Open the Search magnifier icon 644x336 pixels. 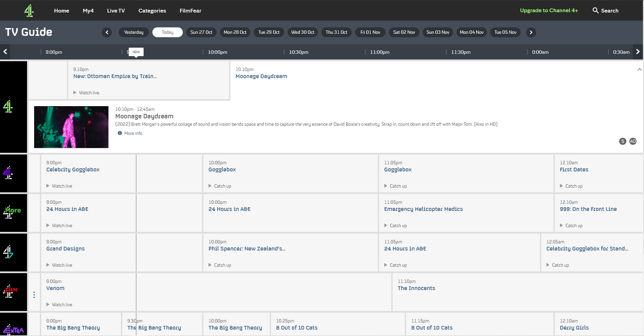point(595,10)
